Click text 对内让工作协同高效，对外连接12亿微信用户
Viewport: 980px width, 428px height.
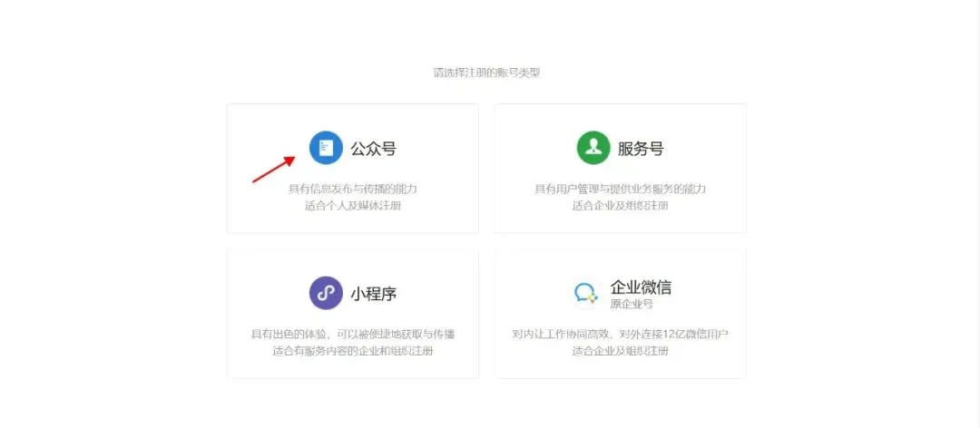tap(620, 334)
